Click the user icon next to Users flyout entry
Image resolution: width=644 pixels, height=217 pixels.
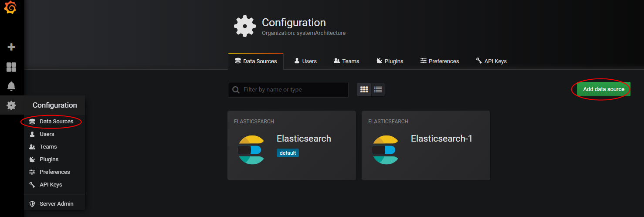point(32,134)
